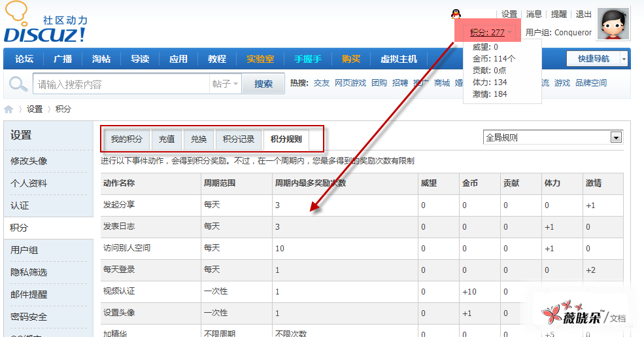Viewport: 644px width, 337px height.
Task: Select 用户组 in the settings sidebar
Action: [24, 250]
